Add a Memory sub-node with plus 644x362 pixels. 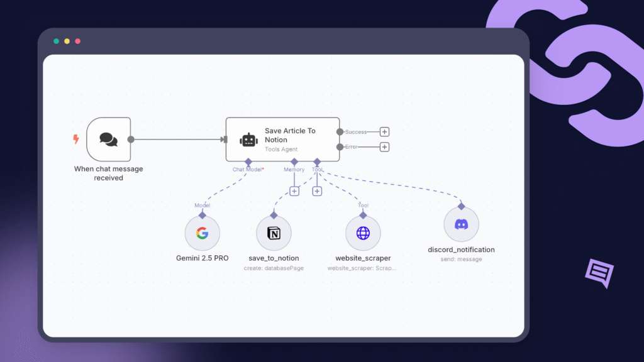tap(294, 191)
